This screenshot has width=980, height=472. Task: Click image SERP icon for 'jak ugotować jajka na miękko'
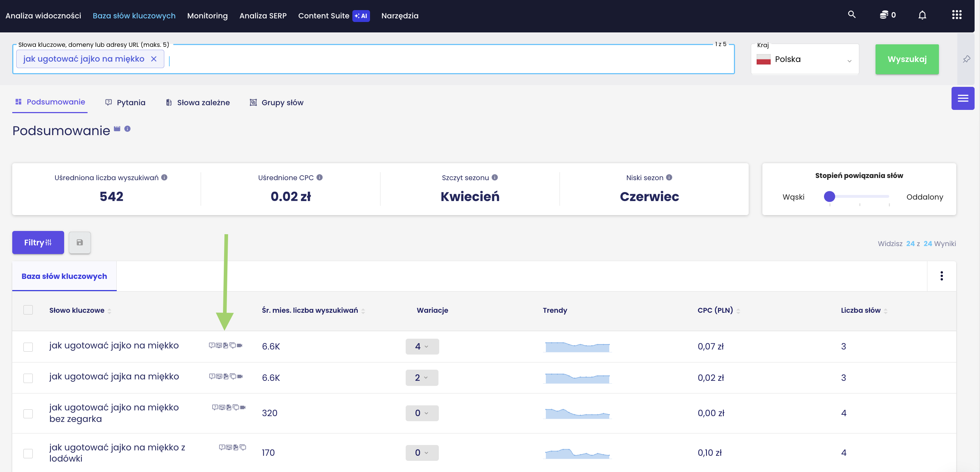click(x=226, y=377)
